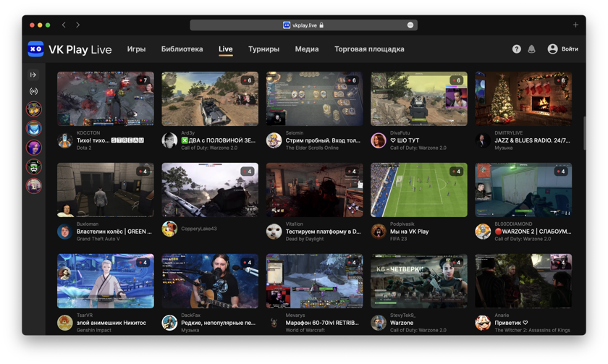Go back with the browser back arrow
Image resolution: width=608 pixels, height=364 pixels.
pos(64,25)
